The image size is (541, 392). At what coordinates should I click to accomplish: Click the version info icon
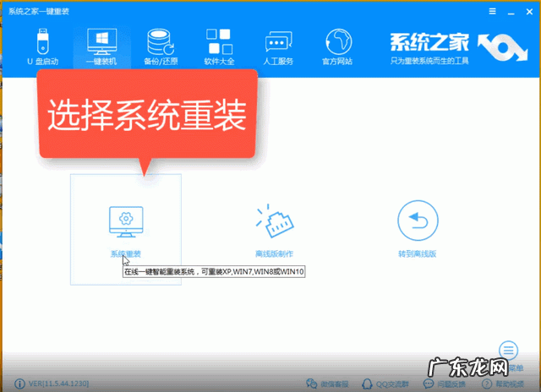point(19,384)
